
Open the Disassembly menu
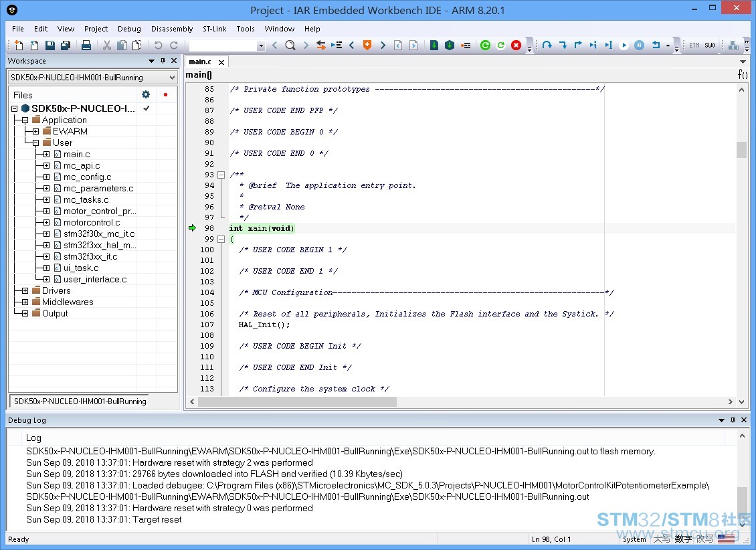coord(172,29)
